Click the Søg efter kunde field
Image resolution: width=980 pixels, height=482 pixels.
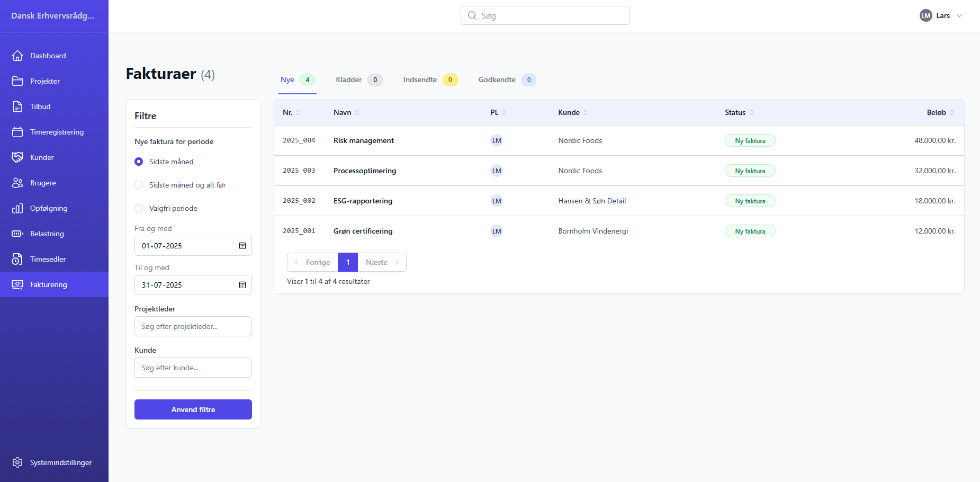193,368
